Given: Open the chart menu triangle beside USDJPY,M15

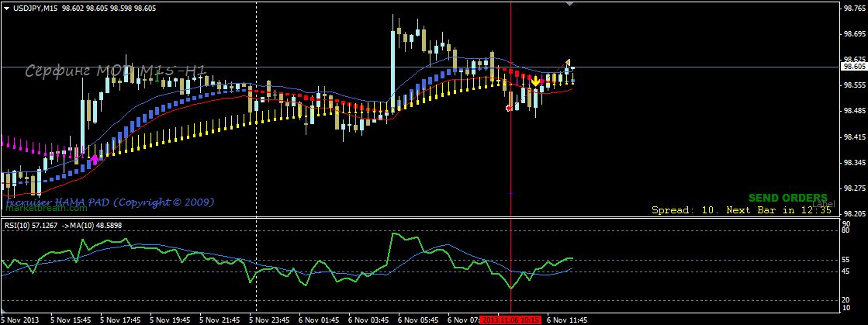Looking at the screenshot, I should pos(6,7).
